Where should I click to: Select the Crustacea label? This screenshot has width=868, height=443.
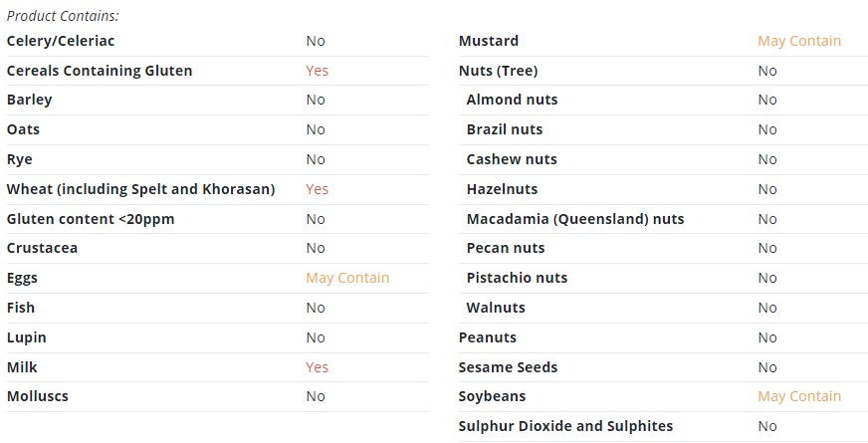tap(42, 248)
